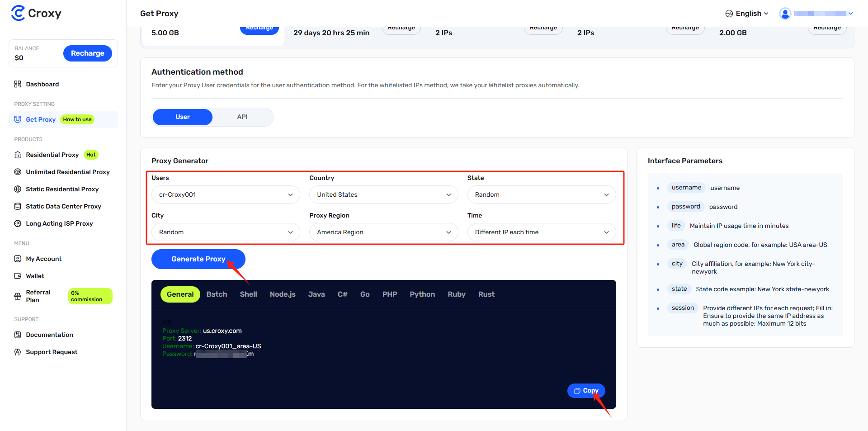Switch to the Node.js tab
868x431 pixels.
click(x=283, y=294)
